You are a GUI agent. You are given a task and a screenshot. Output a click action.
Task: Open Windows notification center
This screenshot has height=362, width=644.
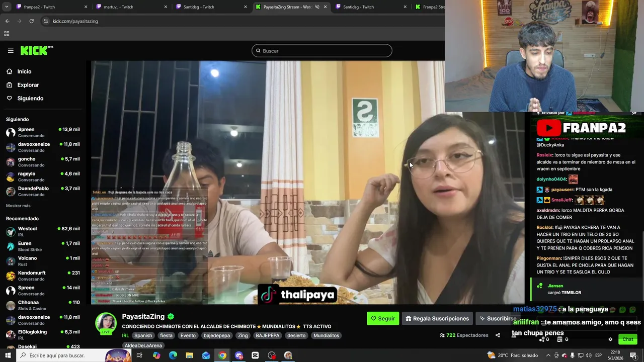point(633,355)
